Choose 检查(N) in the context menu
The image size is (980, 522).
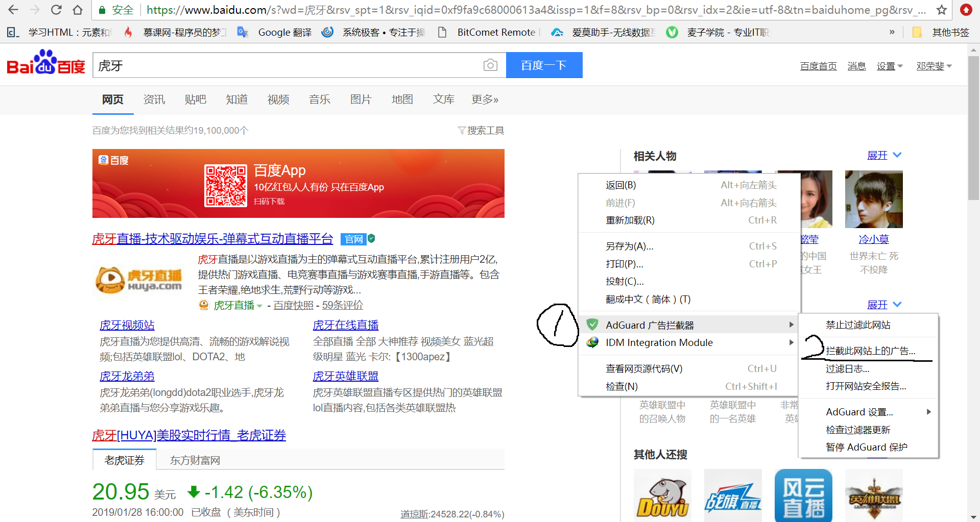click(x=689, y=386)
